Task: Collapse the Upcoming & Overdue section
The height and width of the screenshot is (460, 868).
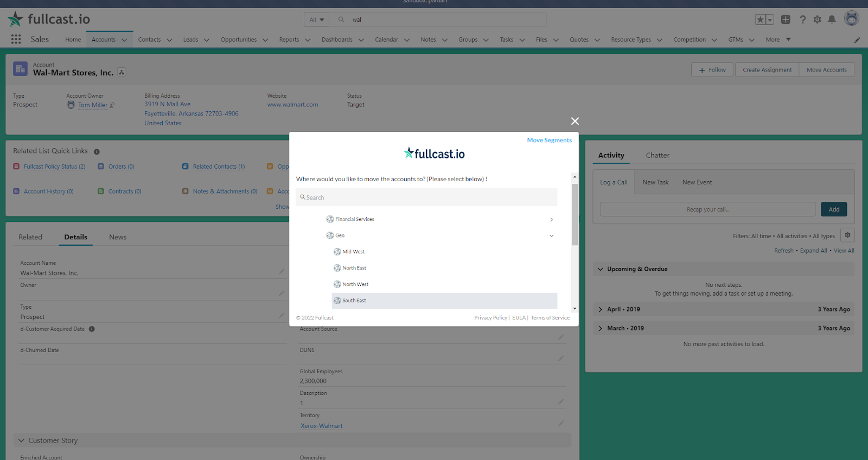Action: pos(601,269)
